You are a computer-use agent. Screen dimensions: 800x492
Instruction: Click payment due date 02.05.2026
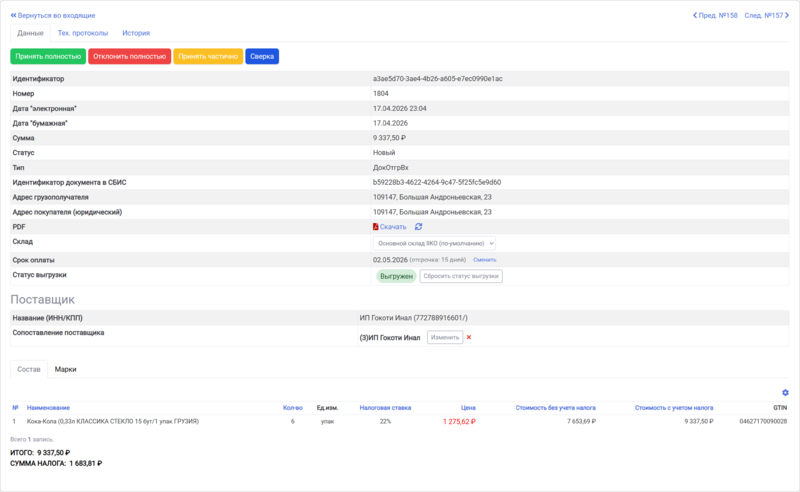click(390, 260)
